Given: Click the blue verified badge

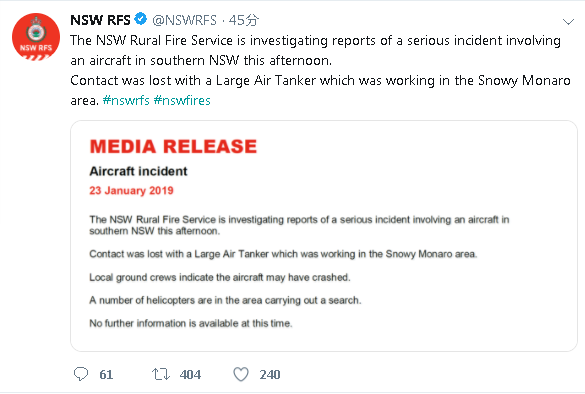Looking at the screenshot, I should 141,19.
